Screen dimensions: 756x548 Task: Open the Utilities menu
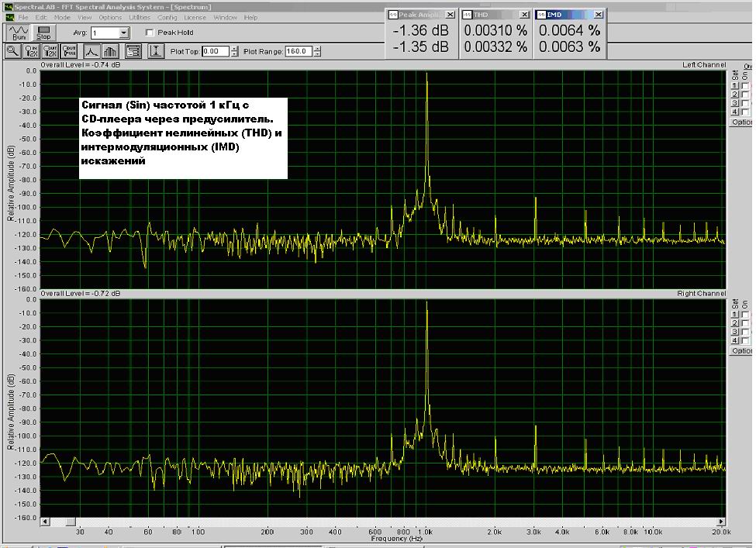tap(140, 17)
